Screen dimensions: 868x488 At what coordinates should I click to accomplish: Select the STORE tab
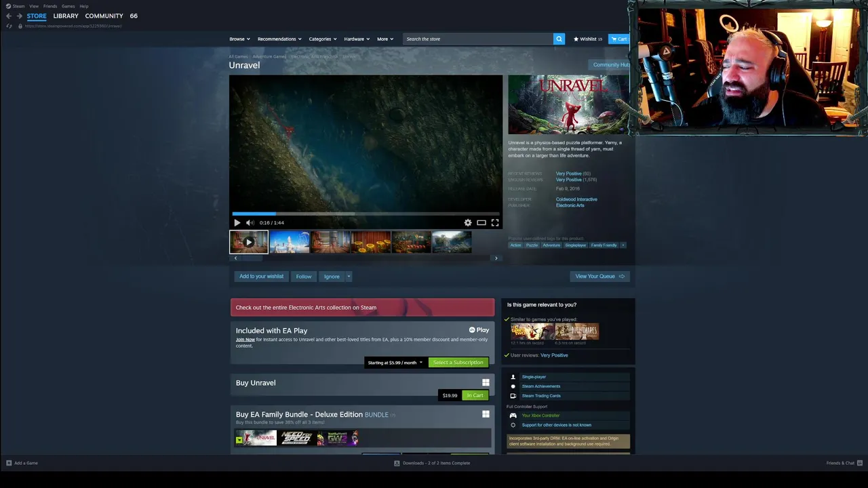tap(37, 16)
